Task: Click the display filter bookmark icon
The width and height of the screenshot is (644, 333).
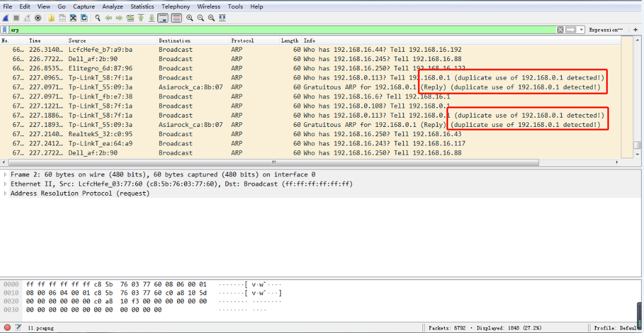Action: [5, 30]
